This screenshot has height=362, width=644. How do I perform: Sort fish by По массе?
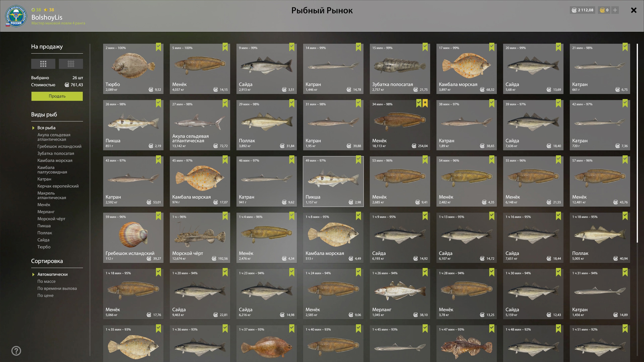(x=47, y=281)
